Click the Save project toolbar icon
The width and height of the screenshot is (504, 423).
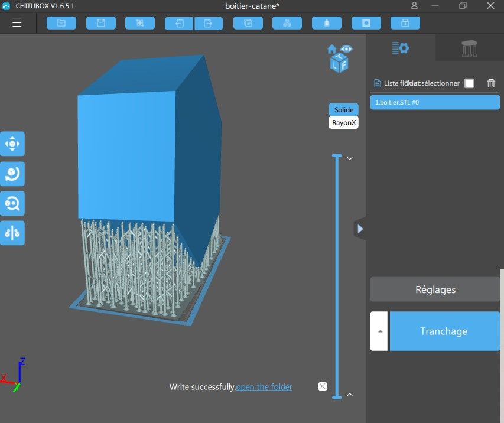pos(101,23)
